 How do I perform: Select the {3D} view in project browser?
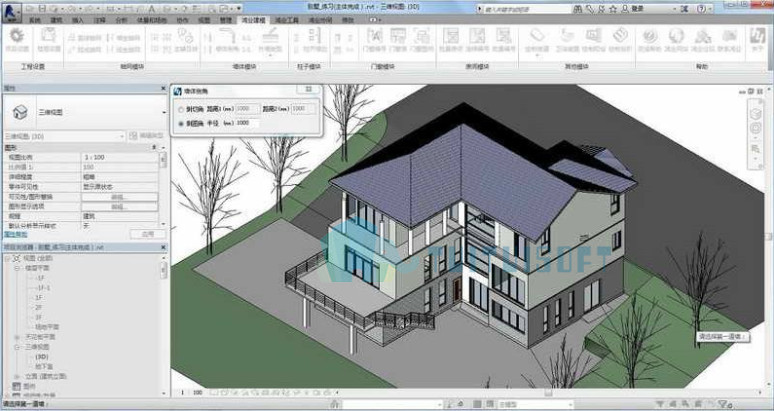tap(41, 357)
